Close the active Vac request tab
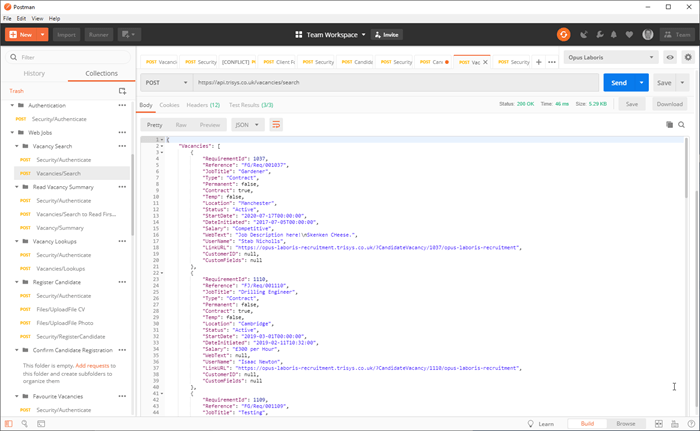The image size is (700, 431). 485,62
